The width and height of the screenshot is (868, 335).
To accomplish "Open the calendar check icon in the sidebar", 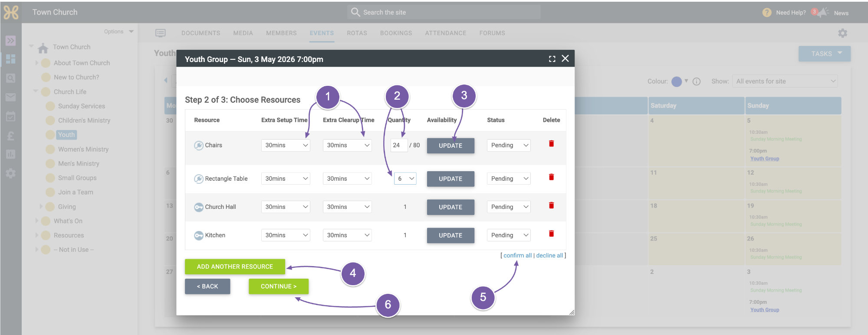I will [x=10, y=116].
